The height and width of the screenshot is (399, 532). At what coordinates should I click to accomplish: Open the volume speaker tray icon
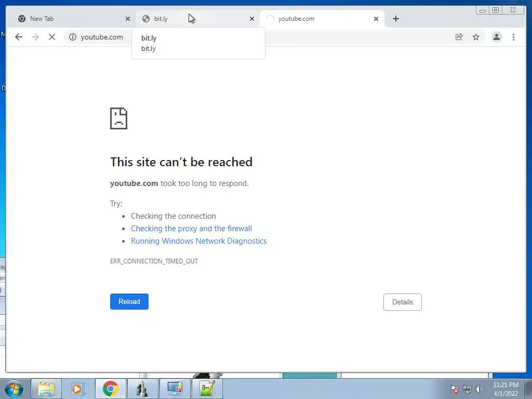tap(479, 389)
